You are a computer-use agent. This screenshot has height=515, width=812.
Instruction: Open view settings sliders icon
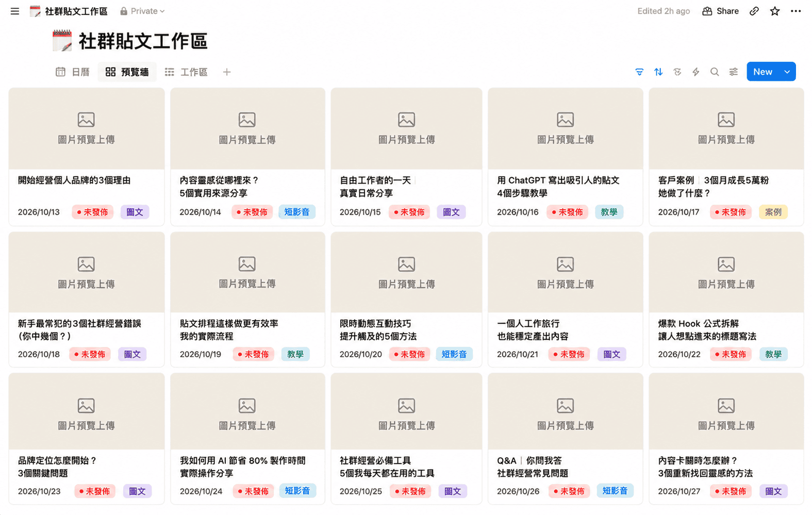coord(734,72)
